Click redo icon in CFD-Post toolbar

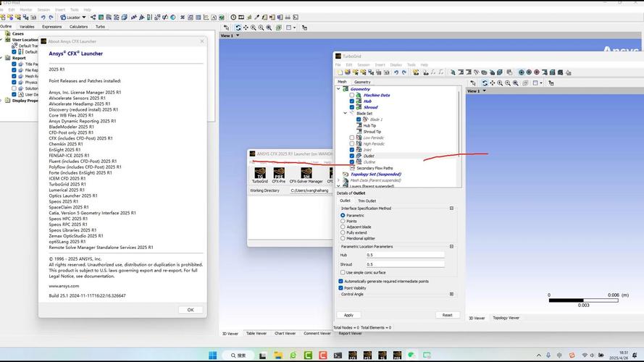coord(51,17)
